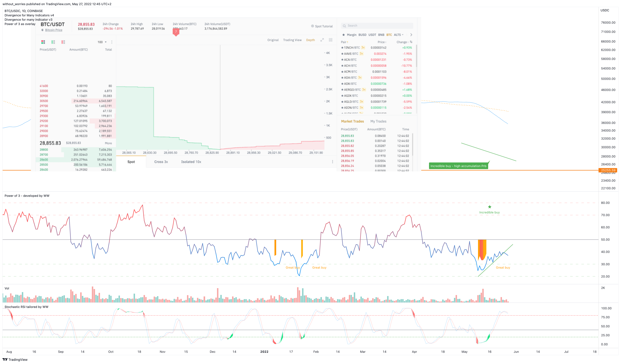Favorite the AAVE/BTC pair star
621x364 pixels.
[342, 54]
